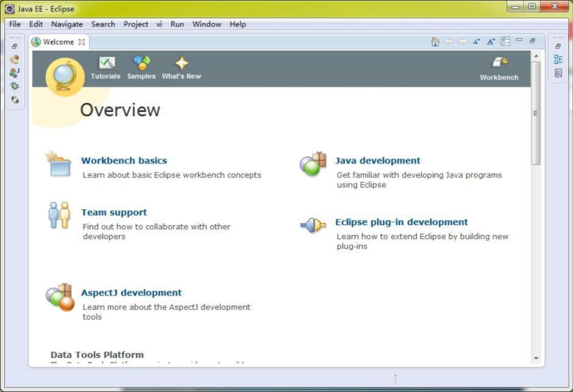
Task: Click 'Learn how to extend Eclipse' description
Action: 423,241
